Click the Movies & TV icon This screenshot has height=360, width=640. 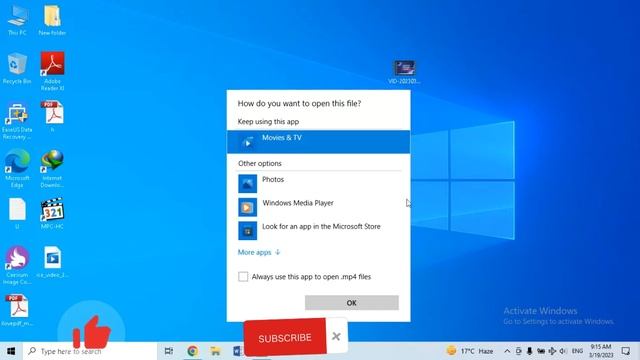coord(247,142)
